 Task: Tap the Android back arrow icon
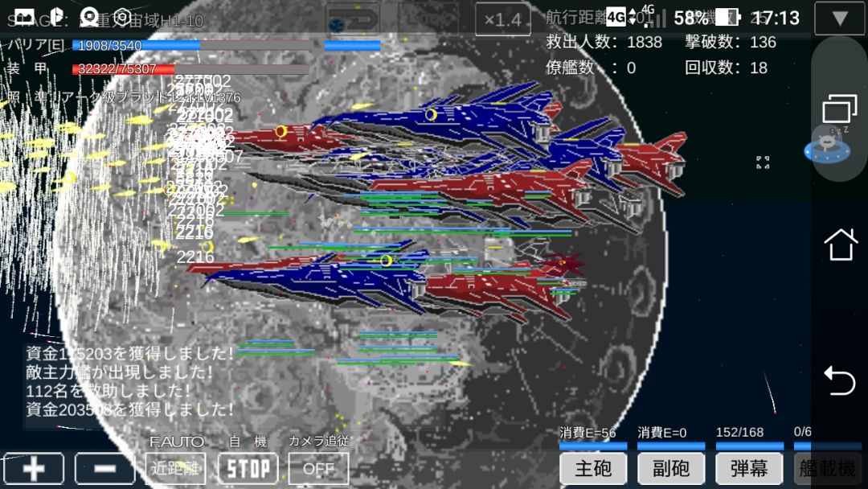(840, 381)
